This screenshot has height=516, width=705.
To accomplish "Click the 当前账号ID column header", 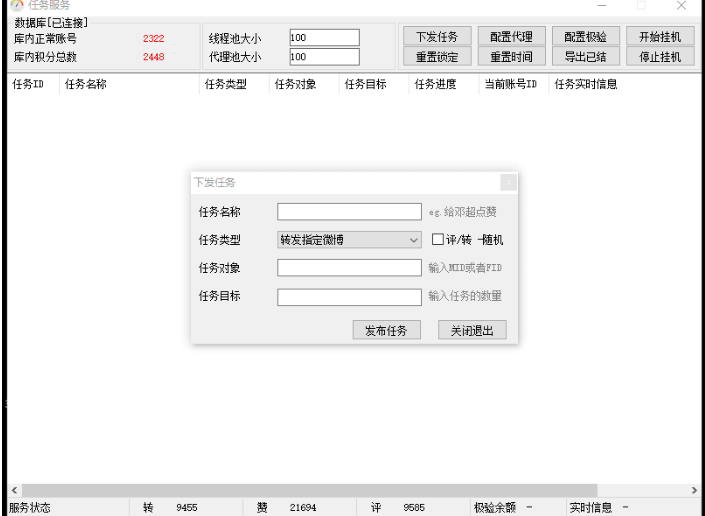I will point(514,84).
